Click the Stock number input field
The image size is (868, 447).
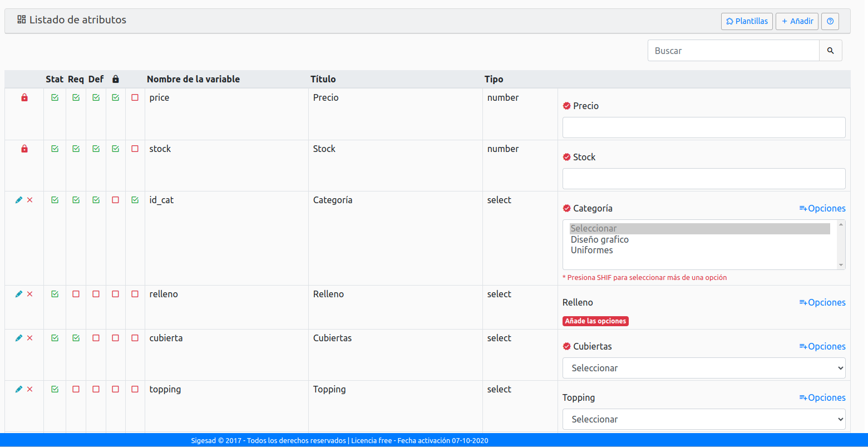point(704,179)
